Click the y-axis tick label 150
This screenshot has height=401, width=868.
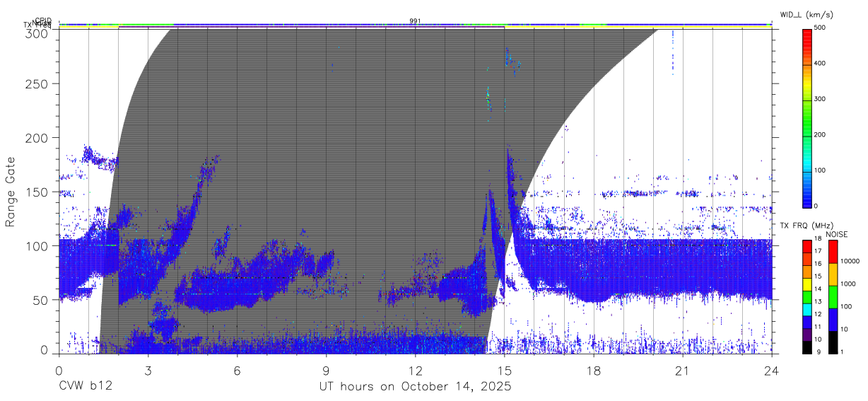(37, 192)
